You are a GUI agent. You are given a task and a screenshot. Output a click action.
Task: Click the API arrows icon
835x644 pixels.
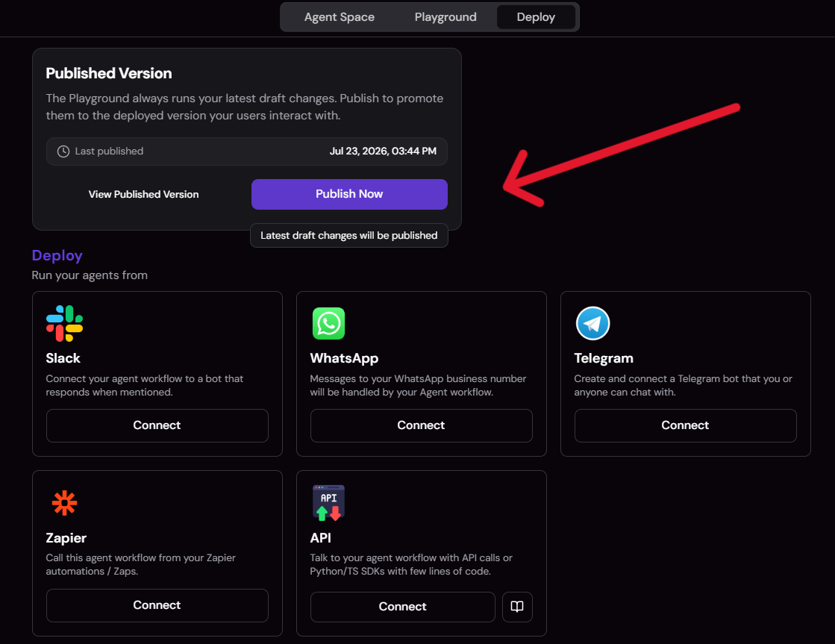click(x=328, y=503)
